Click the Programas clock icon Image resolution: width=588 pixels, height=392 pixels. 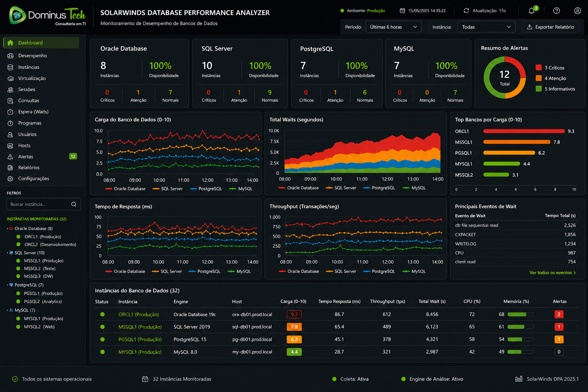[10, 123]
